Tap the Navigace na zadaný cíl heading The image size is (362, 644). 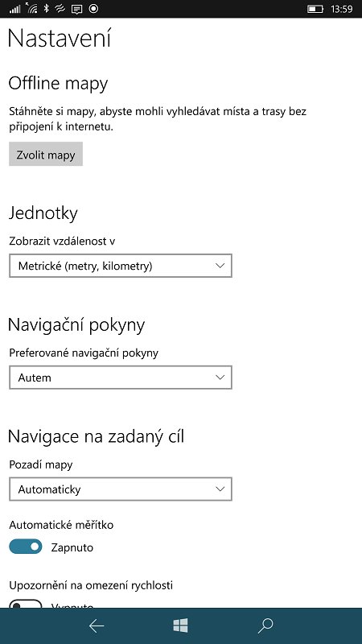[96, 436]
